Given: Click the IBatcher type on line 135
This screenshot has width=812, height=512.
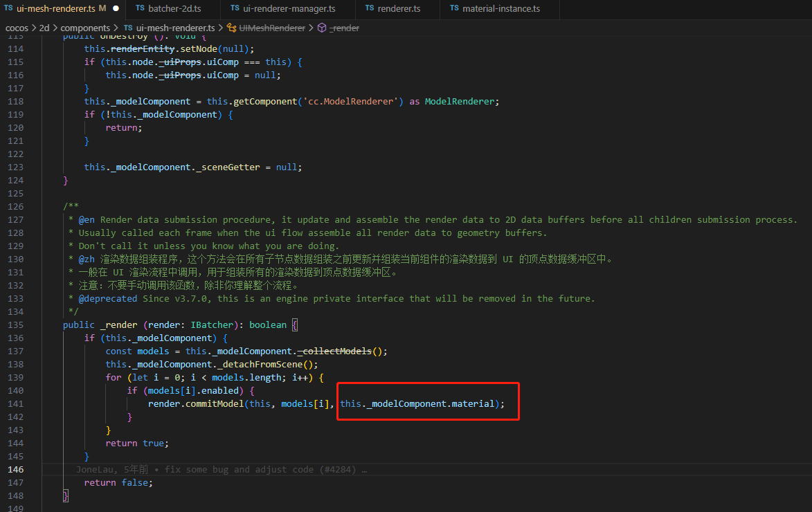Looking at the screenshot, I should [212, 325].
